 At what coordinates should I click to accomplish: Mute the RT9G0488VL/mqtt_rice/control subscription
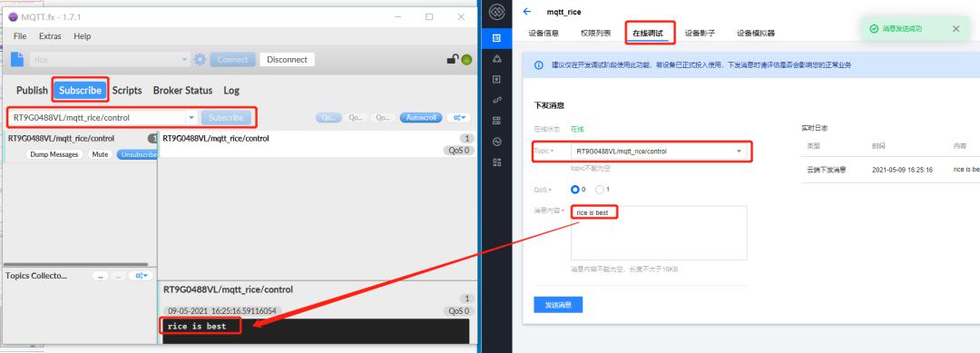click(x=100, y=154)
